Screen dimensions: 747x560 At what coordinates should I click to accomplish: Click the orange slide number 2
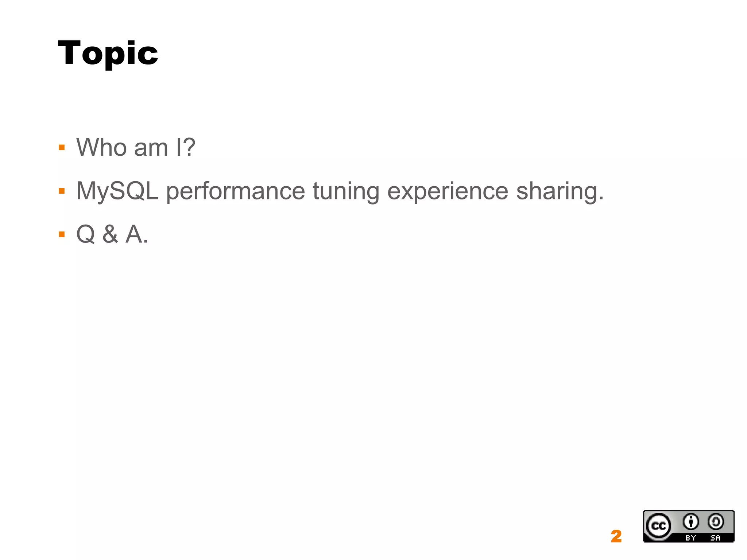point(616,536)
